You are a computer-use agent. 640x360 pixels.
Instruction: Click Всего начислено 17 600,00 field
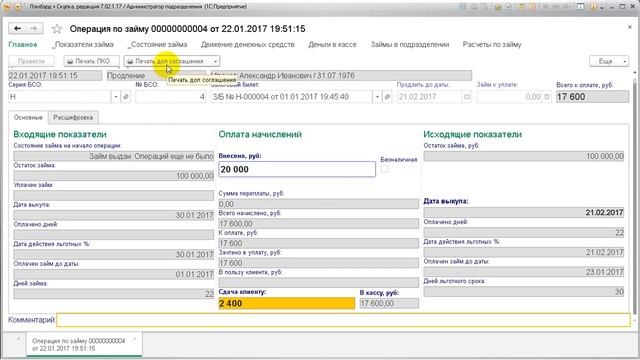pos(318,223)
